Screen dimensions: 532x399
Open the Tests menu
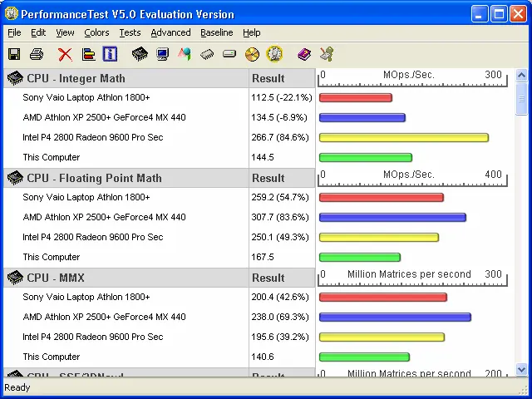pyautogui.click(x=130, y=32)
